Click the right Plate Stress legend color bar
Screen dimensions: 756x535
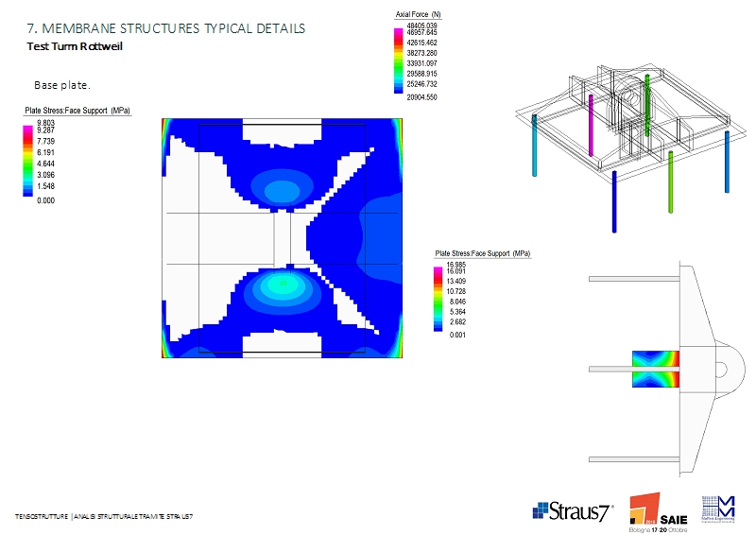coord(438,300)
